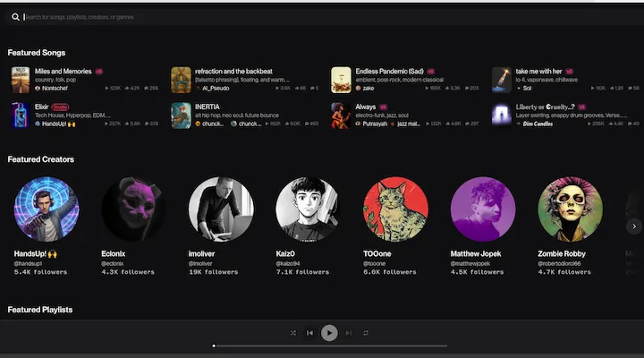
Task: Open the song title Endless Pandemic (Sad)
Action: (x=389, y=72)
